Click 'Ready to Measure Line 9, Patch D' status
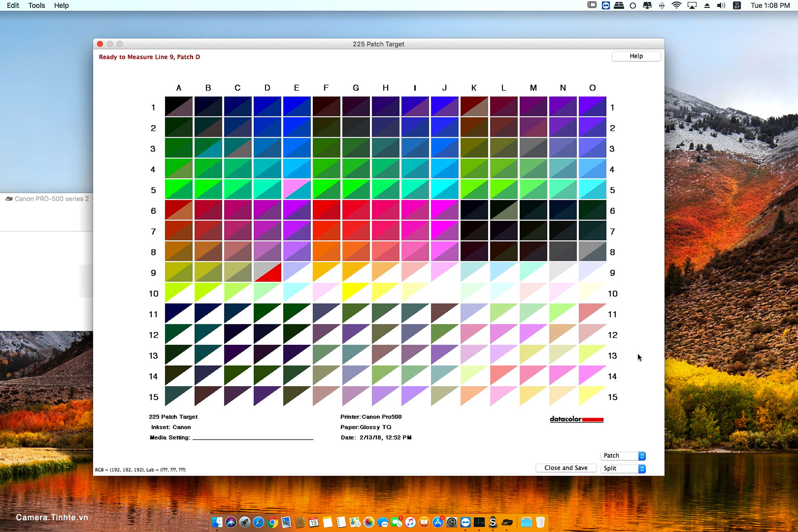 pyautogui.click(x=149, y=57)
